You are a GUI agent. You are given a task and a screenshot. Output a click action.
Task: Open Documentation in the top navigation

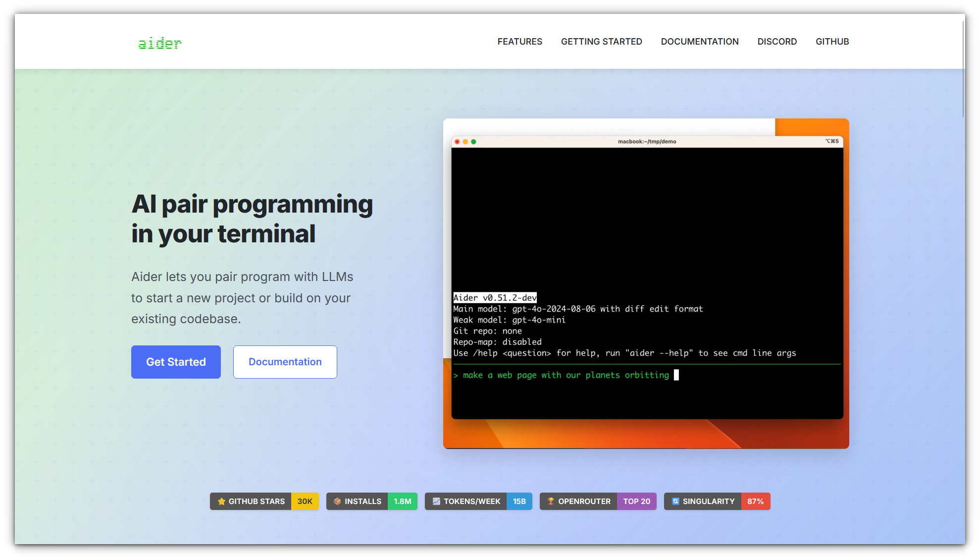tap(699, 42)
